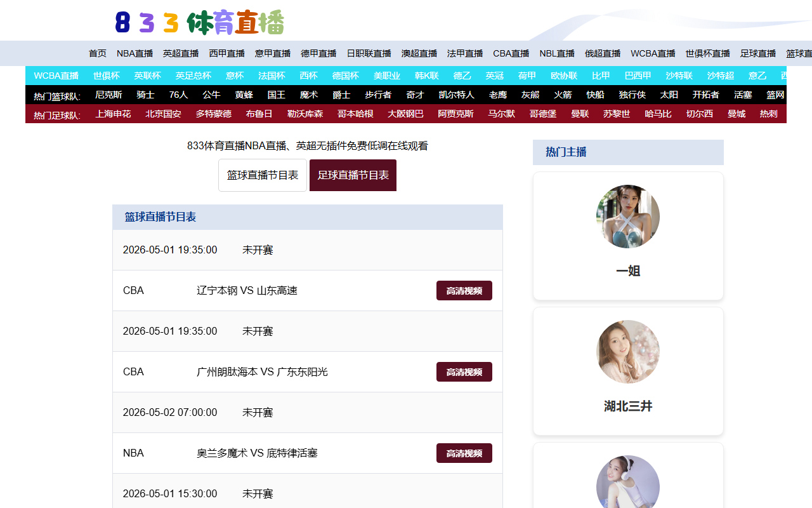Open match 奥兰多魔术 VS 底特律活塞

click(258, 453)
